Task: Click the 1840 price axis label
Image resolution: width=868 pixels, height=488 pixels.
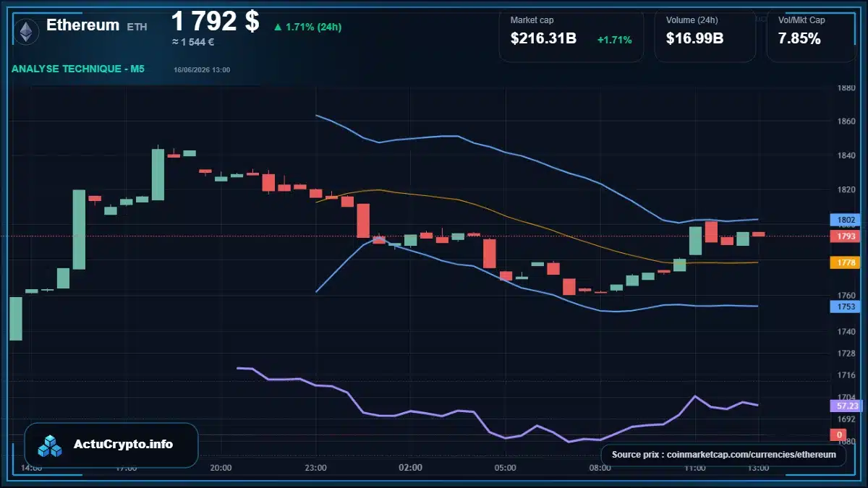Action: click(x=846, y=155)
